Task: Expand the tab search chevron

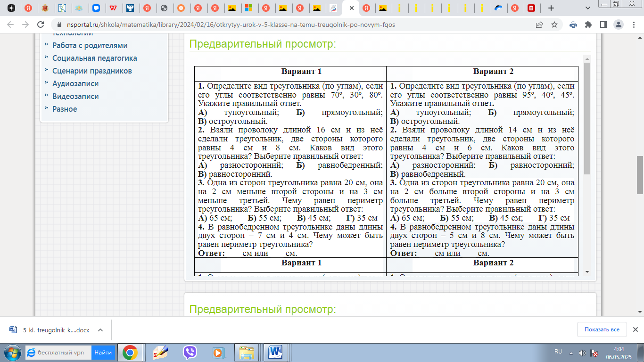Action: 587,8
